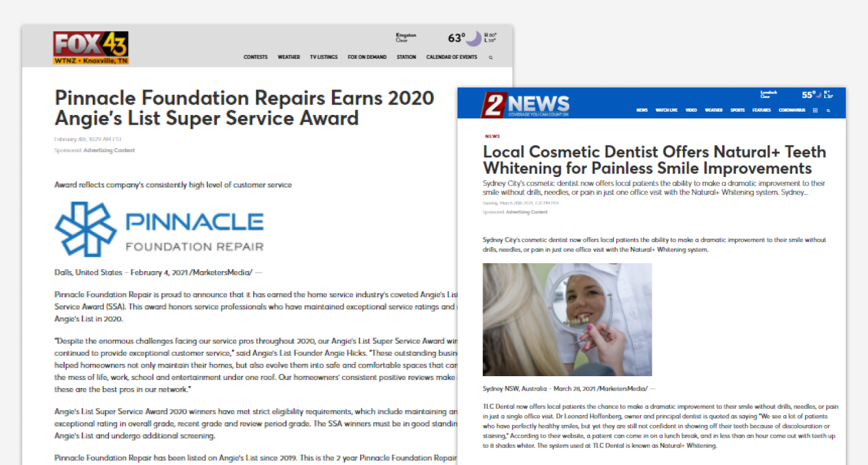This screenshot has height=465, width=868.
Task: Open the Calendar Of Events section
Action: [x=452, y=57]
